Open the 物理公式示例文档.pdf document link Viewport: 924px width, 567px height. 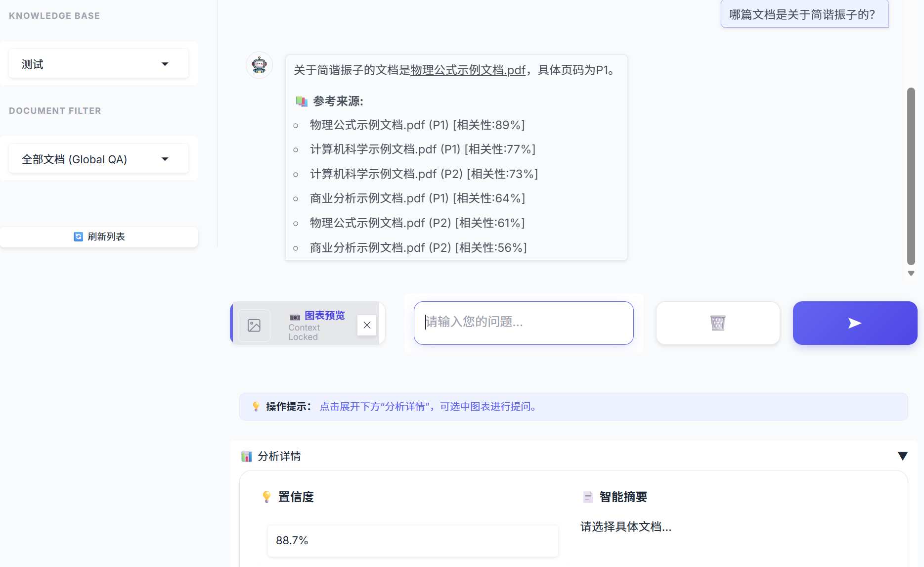click(467, 70)
